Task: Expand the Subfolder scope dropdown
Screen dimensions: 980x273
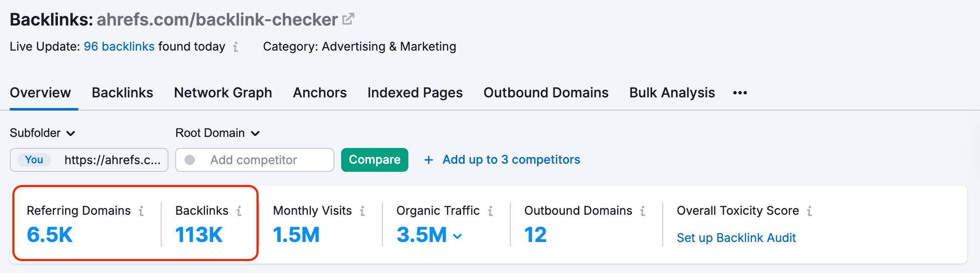Action: tap(43, 133)
